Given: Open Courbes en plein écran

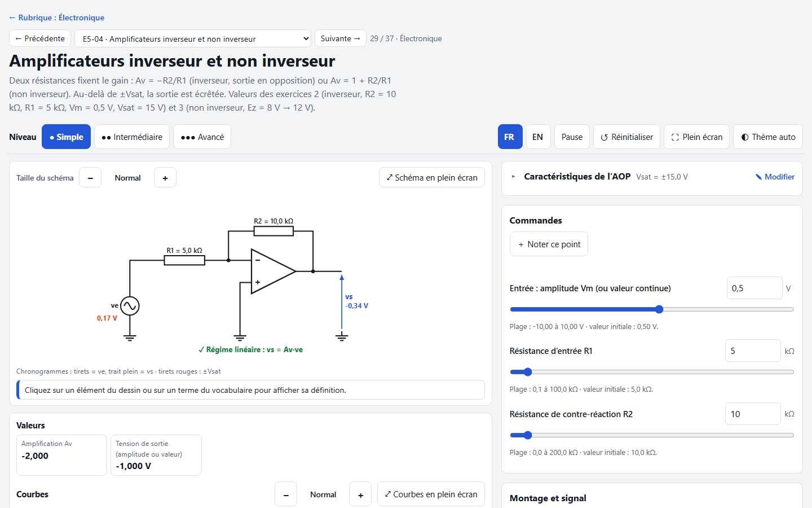Looking at the screenshot, I should (431, 494).
